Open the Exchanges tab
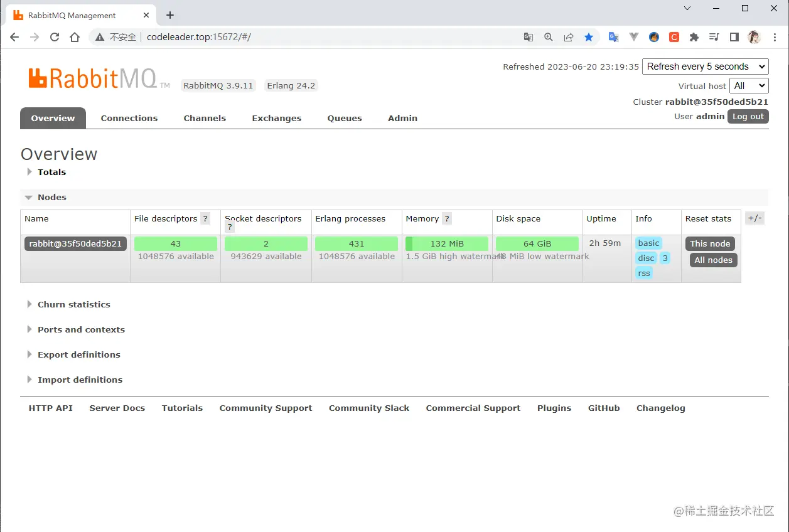Image resolution: width=789 pixels, height=532 pixels. 277,118
